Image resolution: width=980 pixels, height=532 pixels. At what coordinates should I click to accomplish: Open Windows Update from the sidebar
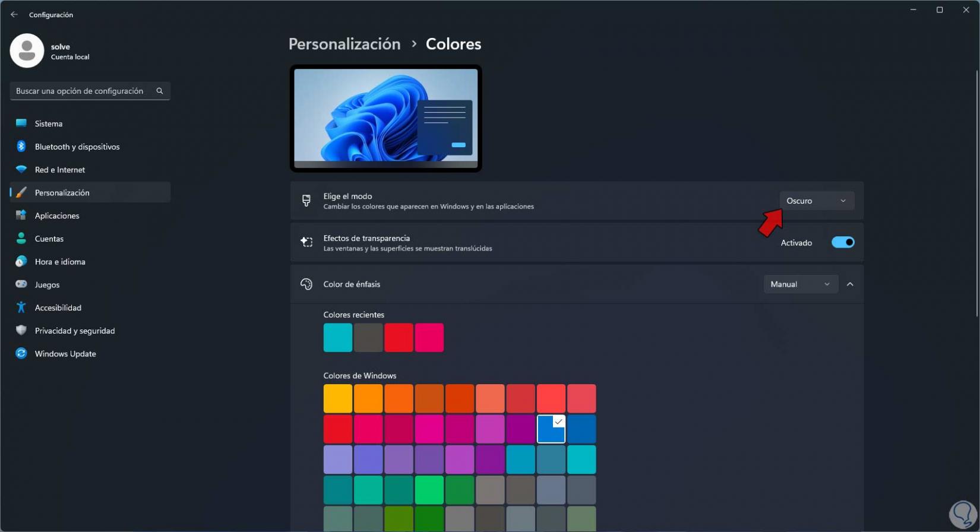90,354
